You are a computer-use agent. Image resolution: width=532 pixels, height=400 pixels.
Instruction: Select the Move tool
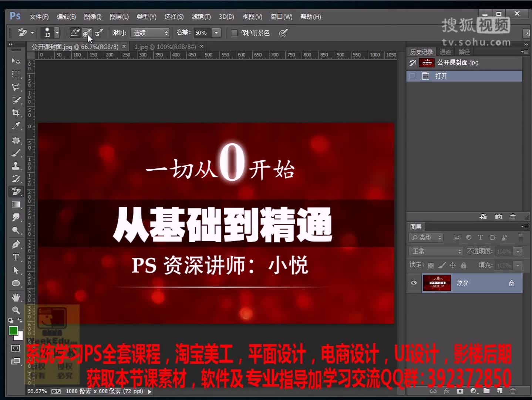(x=16, y=61)
